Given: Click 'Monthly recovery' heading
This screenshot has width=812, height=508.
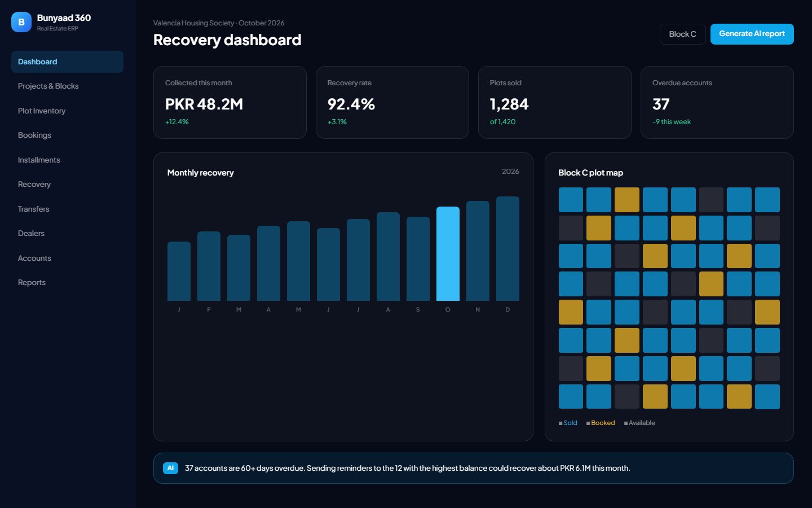Looking at the screenshot, I should [200, 173].
